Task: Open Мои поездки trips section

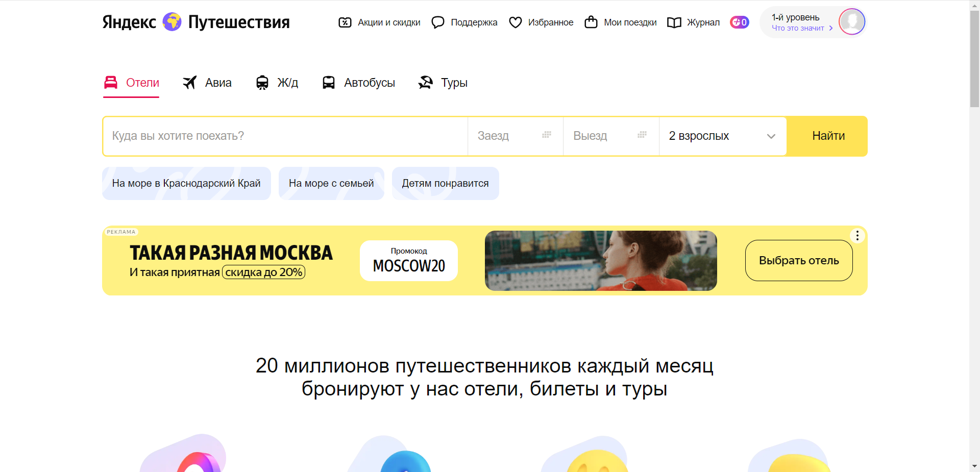Action: pos(620,22)
